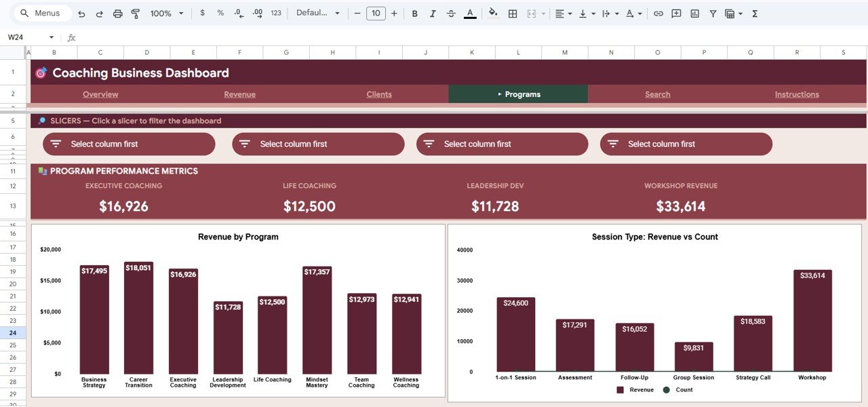Screen dimensions: 868x407
Task: Open text rotation dropdown
Action: point(634,14)
